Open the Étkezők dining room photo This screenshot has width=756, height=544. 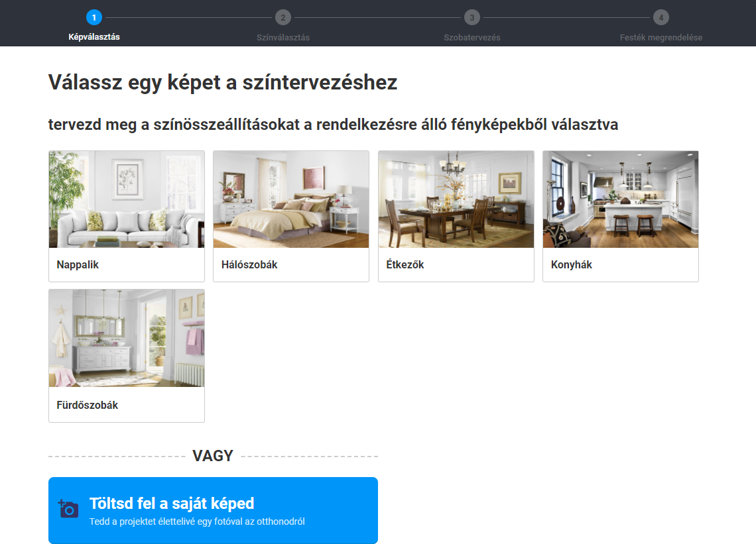pos(456,199)
